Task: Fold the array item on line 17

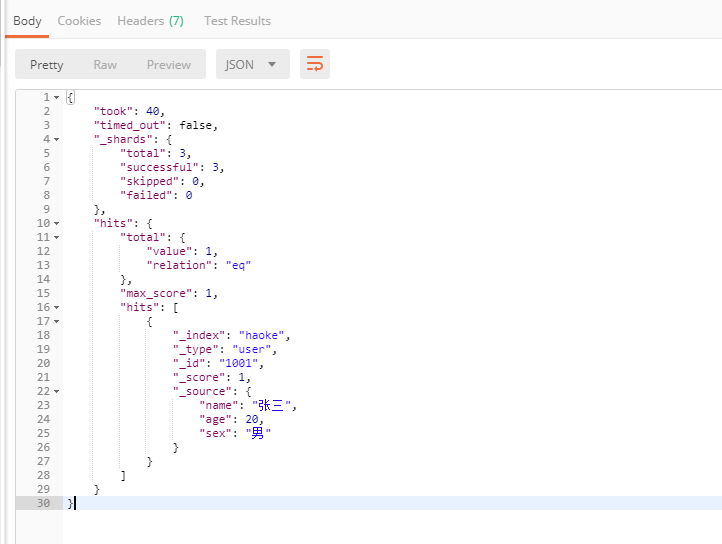Action: click(x=57, y=321)
